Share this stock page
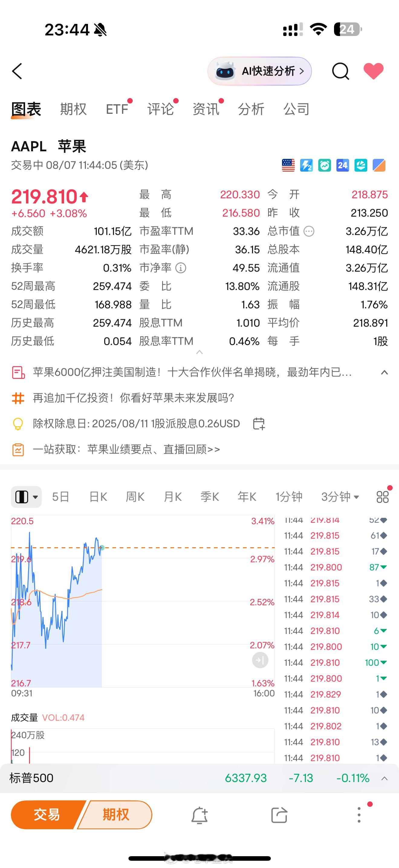This screenshot has width=399, height=868. click(x=279, y=815)
